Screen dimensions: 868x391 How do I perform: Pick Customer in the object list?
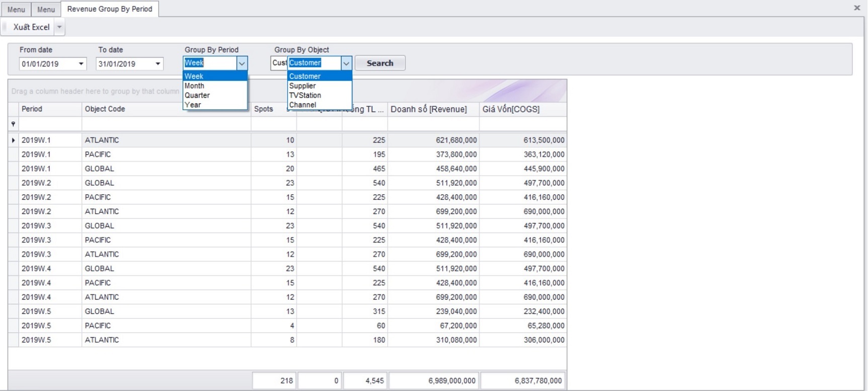click(x=320, y=76)
